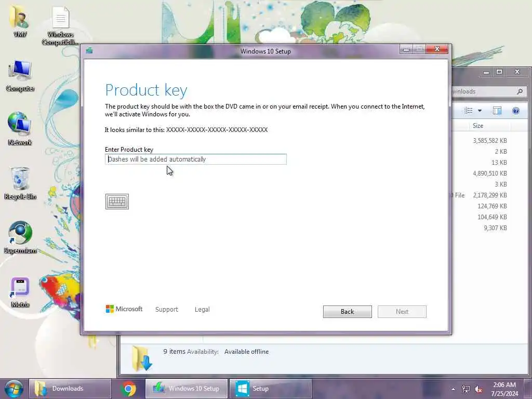The width and height of the screenshot is (532, 399).
Task: Open the Windows Compatibility document icon
Action: (x=61, y=26)
